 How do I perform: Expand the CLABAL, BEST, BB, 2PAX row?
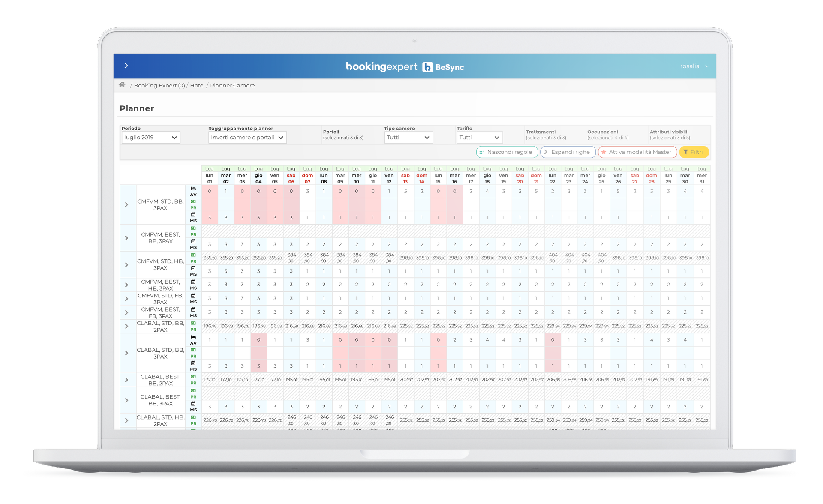[127, 380]
